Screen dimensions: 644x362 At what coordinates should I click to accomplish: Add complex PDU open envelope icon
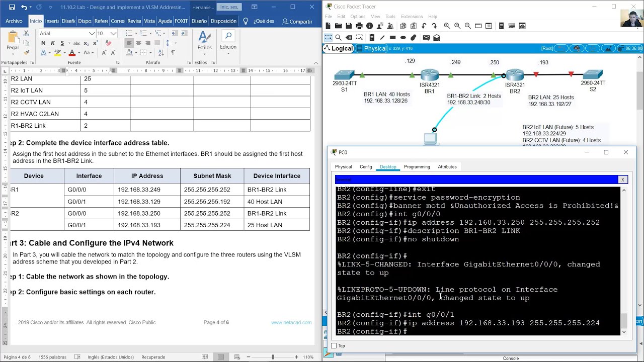coord(437,37)
